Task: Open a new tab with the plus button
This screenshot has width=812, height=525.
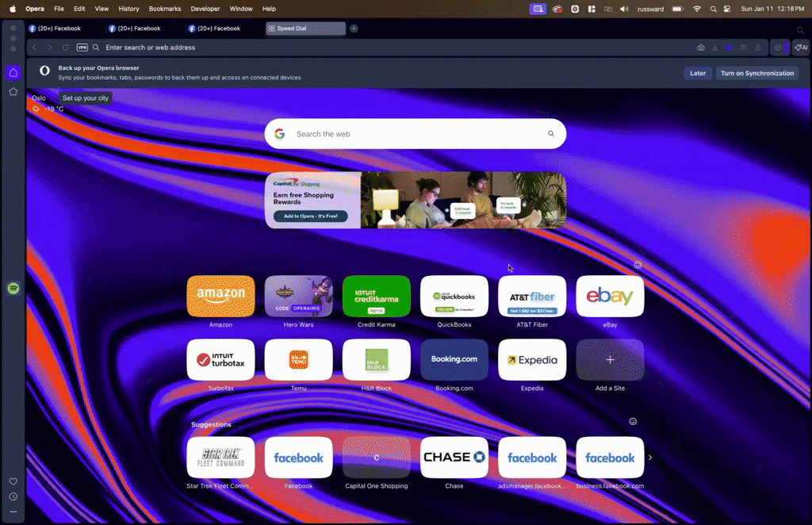Action: point(354,28)
